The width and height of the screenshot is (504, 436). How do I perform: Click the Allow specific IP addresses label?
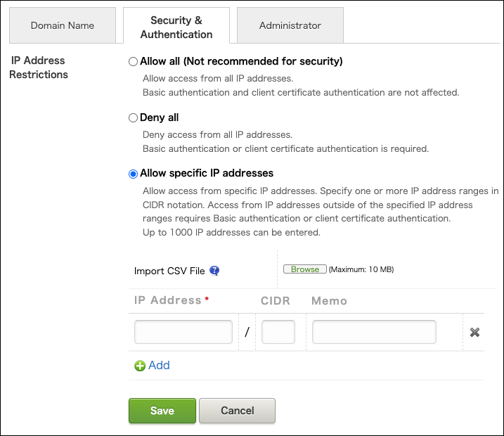click(x=207, y=173)
